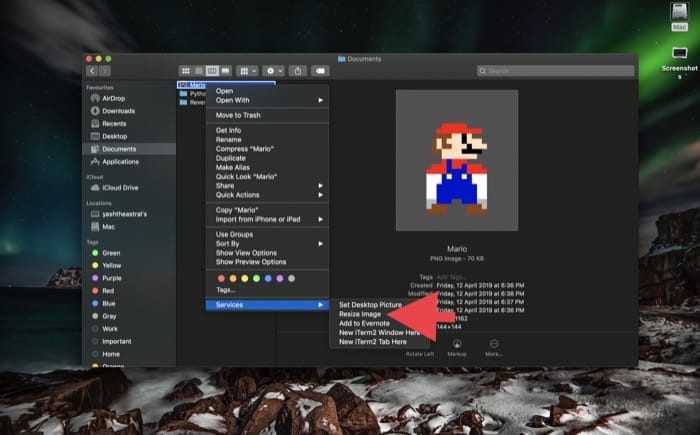
Task: Go back with the back arrow
Action: (x=92, y=71)
